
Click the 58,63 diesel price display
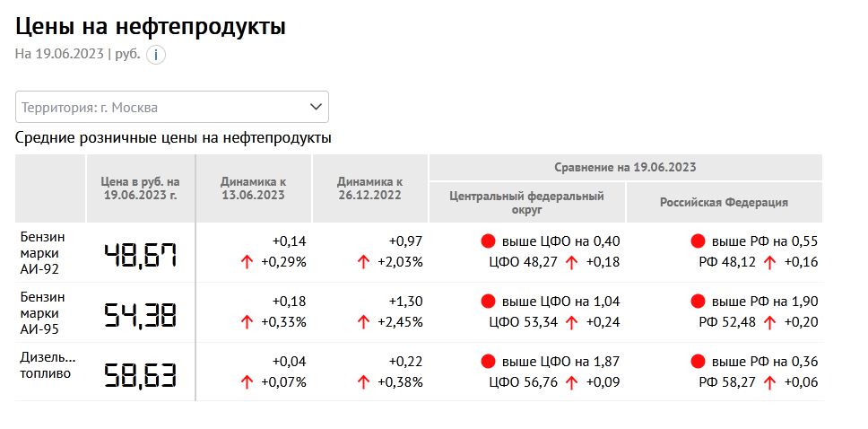[x=141, y=376]
